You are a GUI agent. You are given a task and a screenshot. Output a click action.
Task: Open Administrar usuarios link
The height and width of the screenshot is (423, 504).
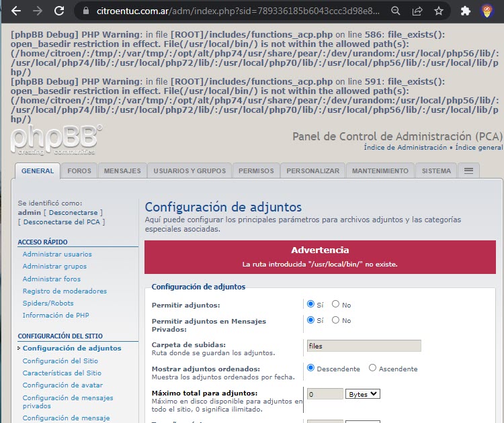57,254
